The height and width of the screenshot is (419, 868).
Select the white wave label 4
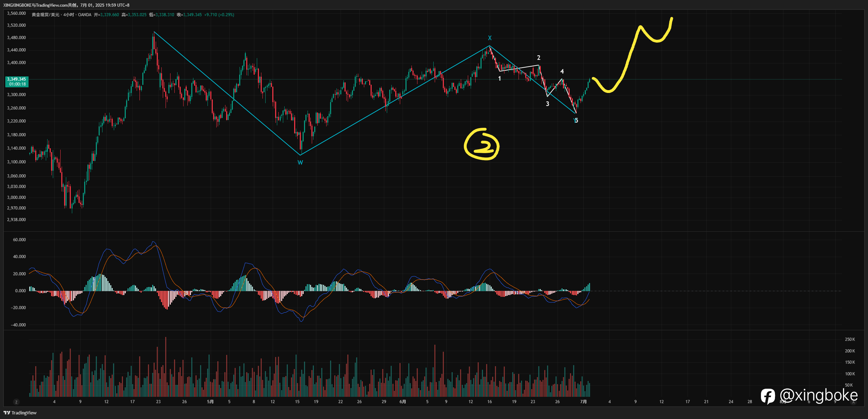click(562, 71)
